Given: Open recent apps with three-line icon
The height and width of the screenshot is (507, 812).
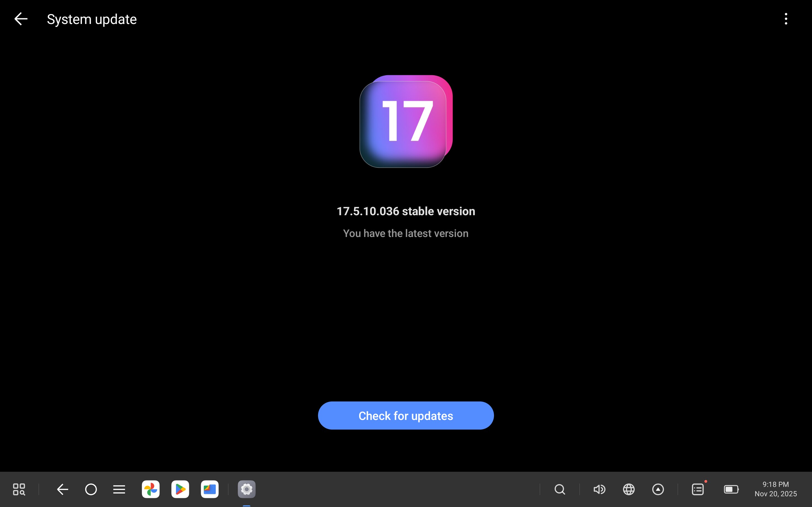Looking at the screenshot, I should pyautogui.click(x=119, y=489).
